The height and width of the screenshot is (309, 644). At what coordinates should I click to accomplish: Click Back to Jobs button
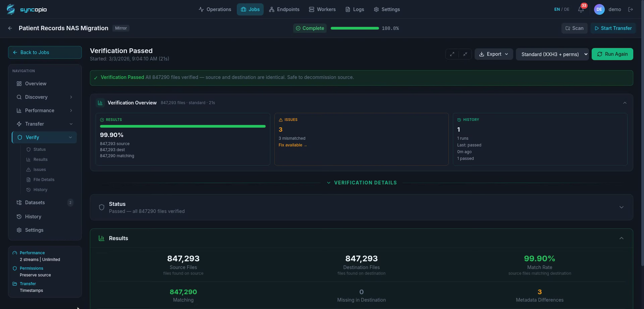[45, 52]
